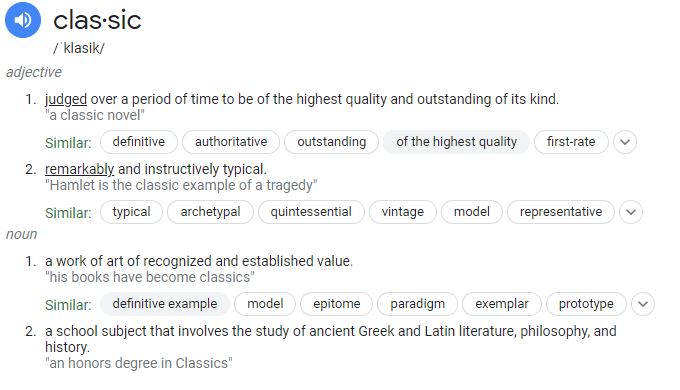Click the 'first-rate' synonym chip

[x=571, y=142]
